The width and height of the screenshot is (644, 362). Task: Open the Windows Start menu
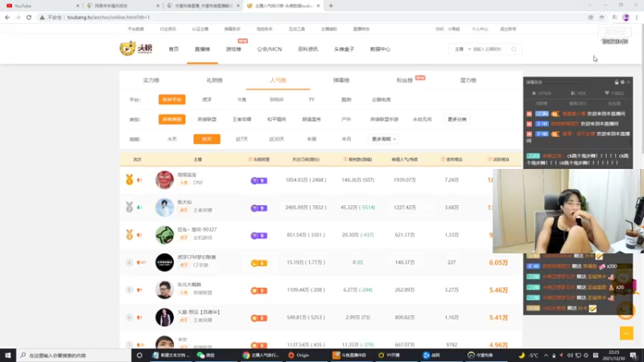pyautogui.click(x=8, y=356)
